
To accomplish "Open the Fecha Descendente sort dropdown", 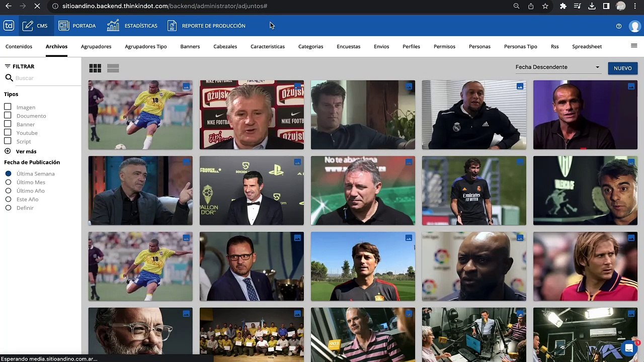I will point(558,67).
